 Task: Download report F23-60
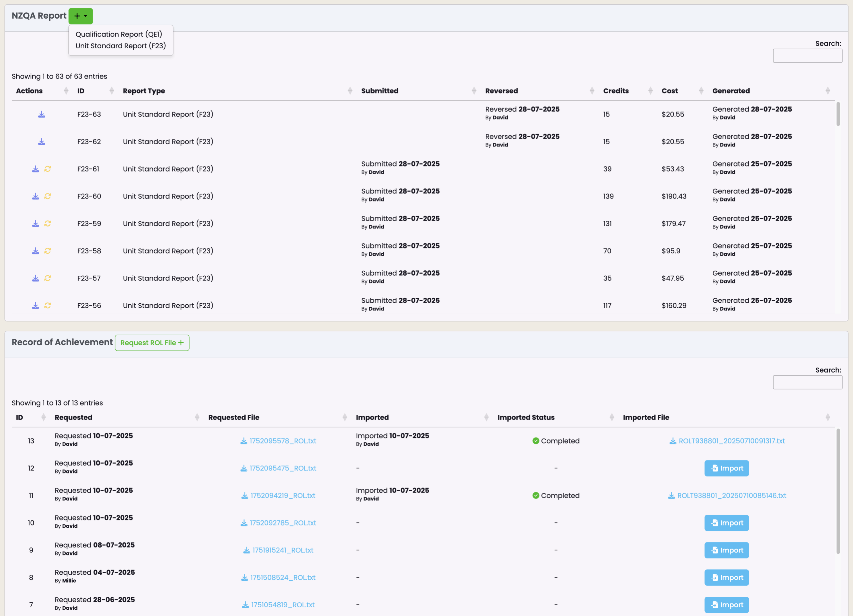(35, 196)
